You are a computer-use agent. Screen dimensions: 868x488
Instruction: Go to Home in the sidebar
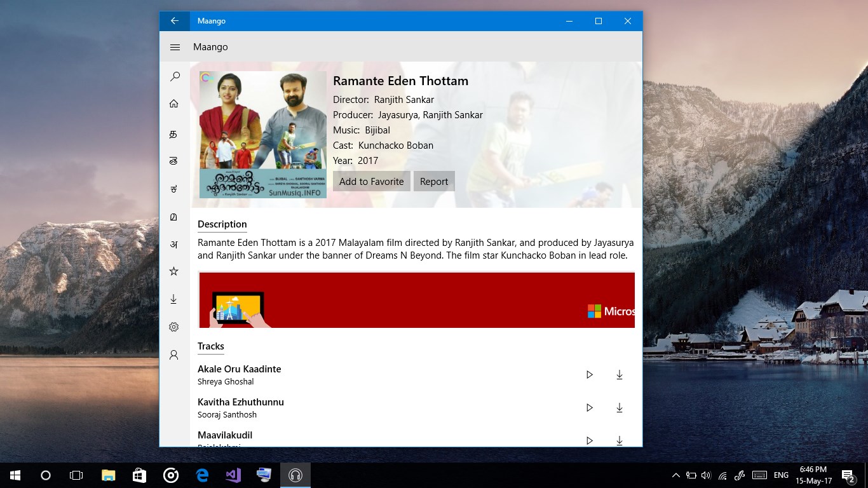(x=174, y=104)
